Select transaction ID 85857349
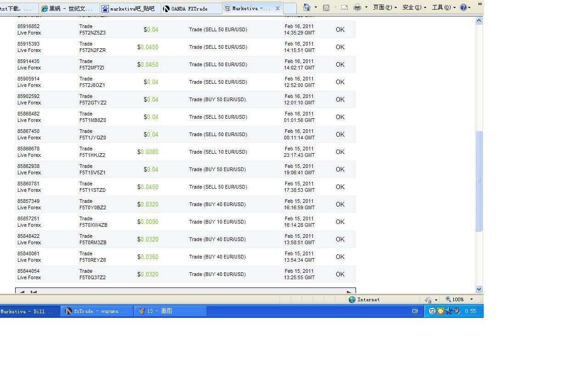The width and height of the screenshot is (588, 368). (28, 201)
